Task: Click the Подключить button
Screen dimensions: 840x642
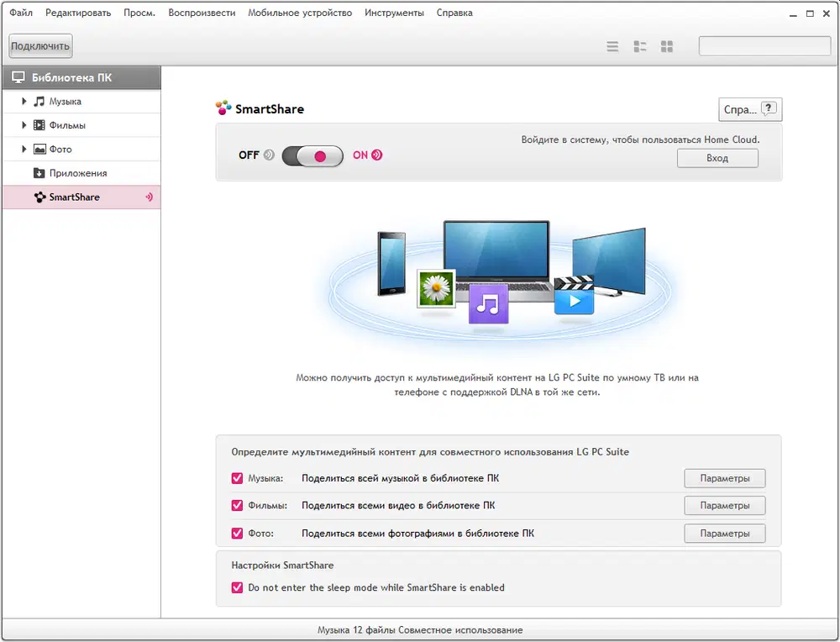Action: [40, 46]
